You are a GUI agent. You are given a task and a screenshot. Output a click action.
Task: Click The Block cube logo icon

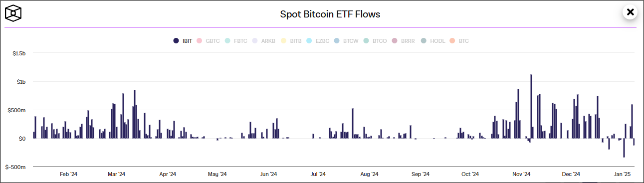pos(14,13)
